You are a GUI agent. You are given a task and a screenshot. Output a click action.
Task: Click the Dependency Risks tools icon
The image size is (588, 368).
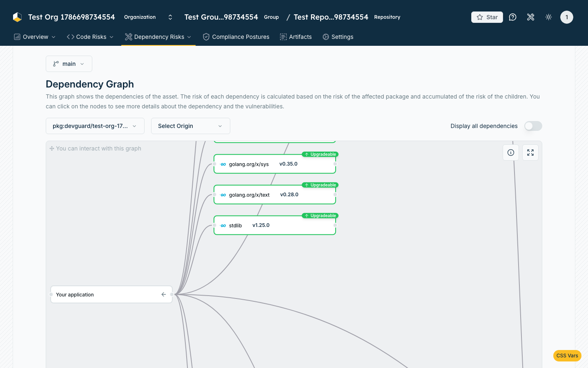(x=129, y=37)
